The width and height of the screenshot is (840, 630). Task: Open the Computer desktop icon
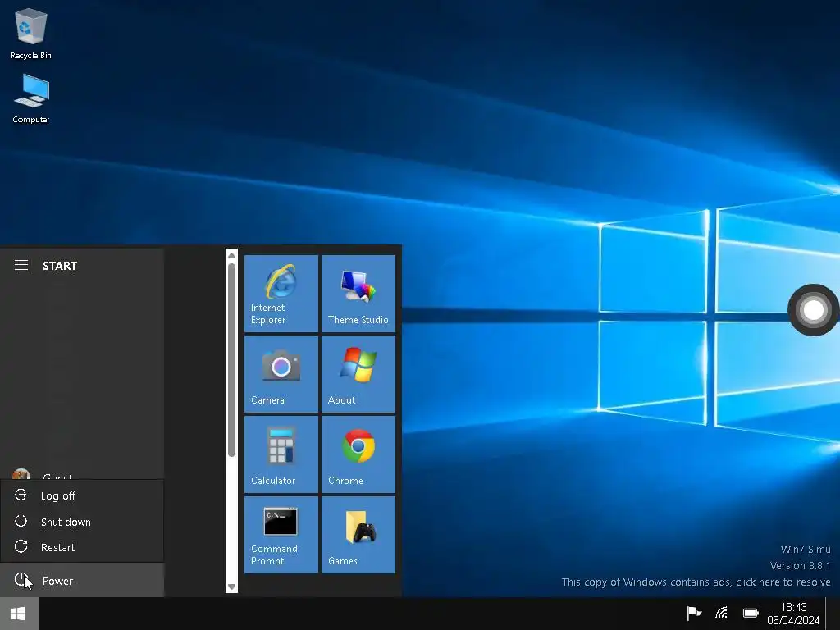coord(30,98)
